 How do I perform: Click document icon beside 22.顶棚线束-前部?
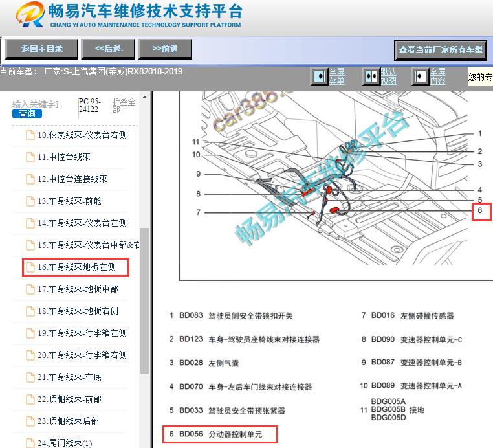point(30,399)
